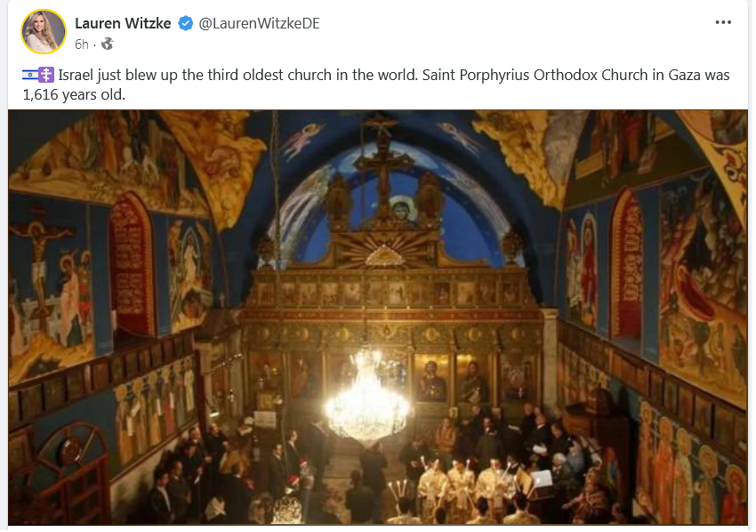Click the glowing chandelier in the photo

click(x=367, y=398)
